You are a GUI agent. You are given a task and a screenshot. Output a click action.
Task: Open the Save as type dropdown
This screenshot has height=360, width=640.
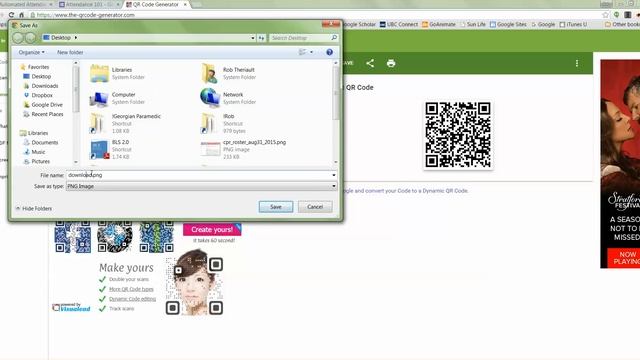(202, 186)
